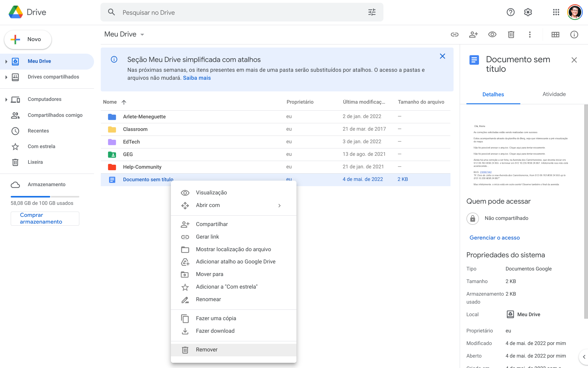
Task: Collapse the side panel arrow button
Action: [x=583, y=357]
